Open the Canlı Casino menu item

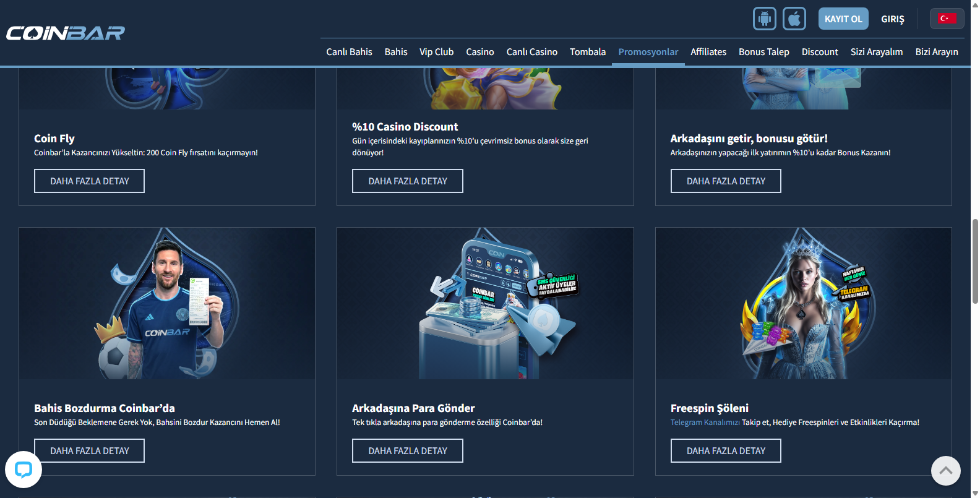click(x=532, y=52)
